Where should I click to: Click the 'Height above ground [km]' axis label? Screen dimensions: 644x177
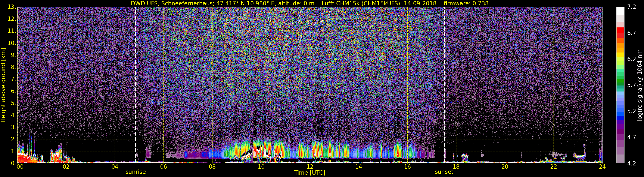(x=3, y=85)
